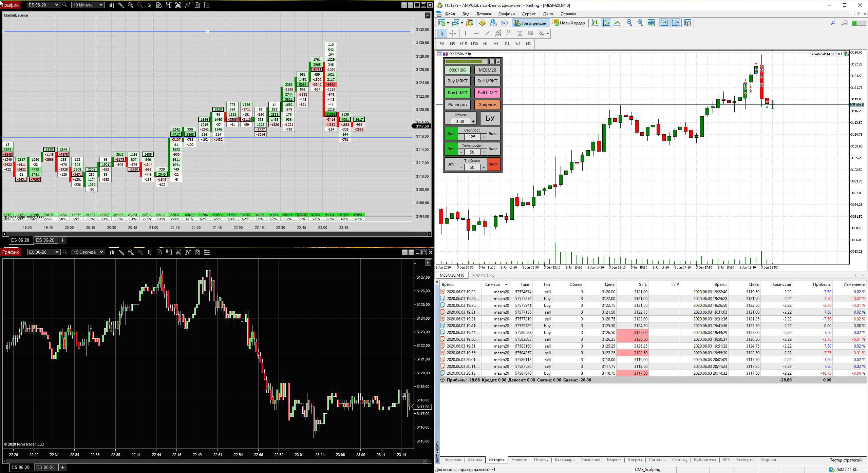Toggle the Алготрейдинг button
Image resolution: width=868 pixels, height=473 pixels.
(x=531, y=23)
